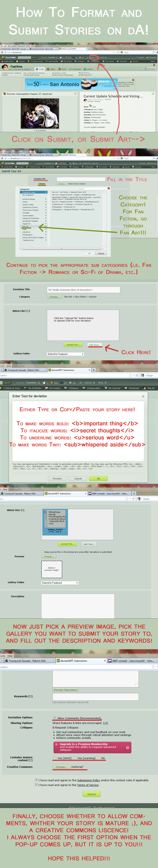The image size is (158, 868).
Task: Expand the Digital Art category arrow
Action: (x=46, y=224)
